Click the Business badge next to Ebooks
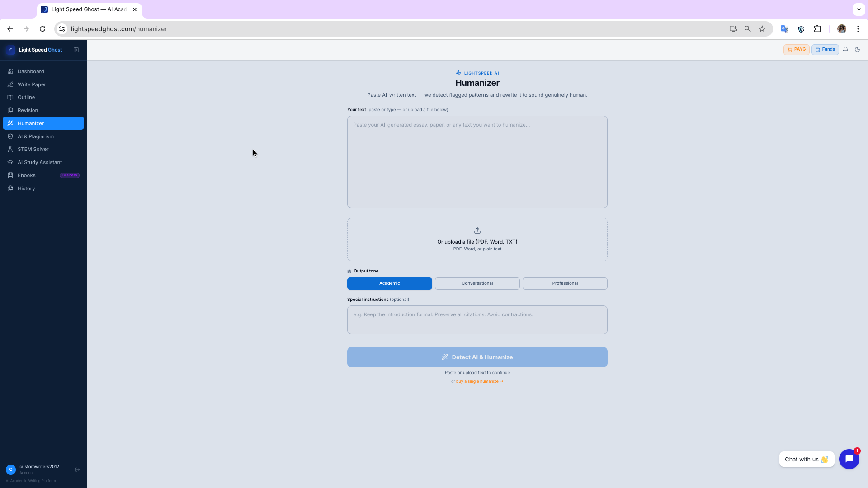The width and height of the screenshot is (868, 488). 70,175
